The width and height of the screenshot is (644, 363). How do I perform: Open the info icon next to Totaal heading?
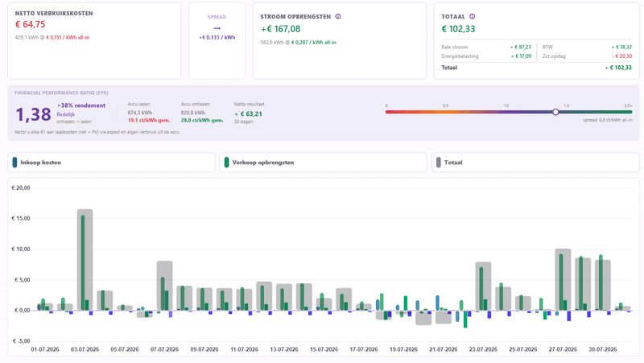pyautogui.click(x=473, y=17)
